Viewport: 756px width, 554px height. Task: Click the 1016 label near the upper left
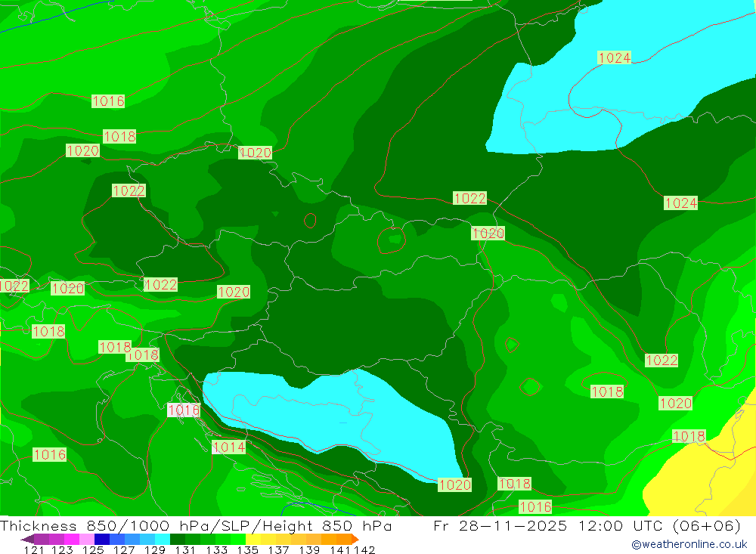coord(108,101)
